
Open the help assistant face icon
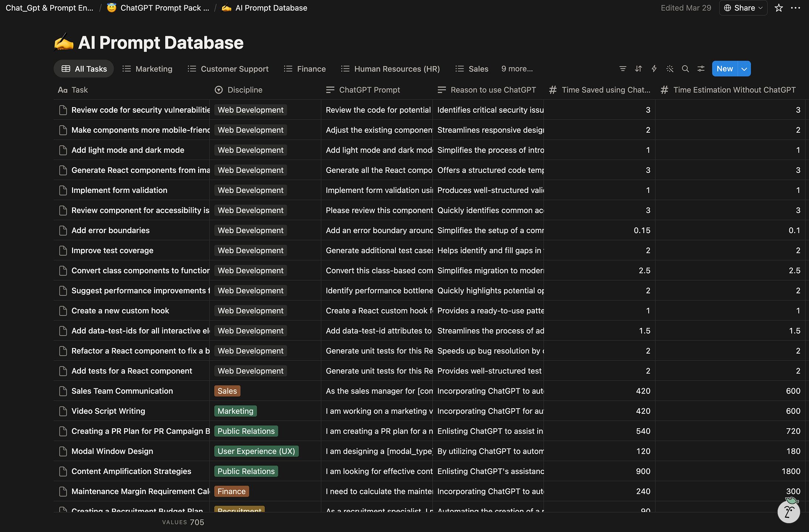[789, 511]
